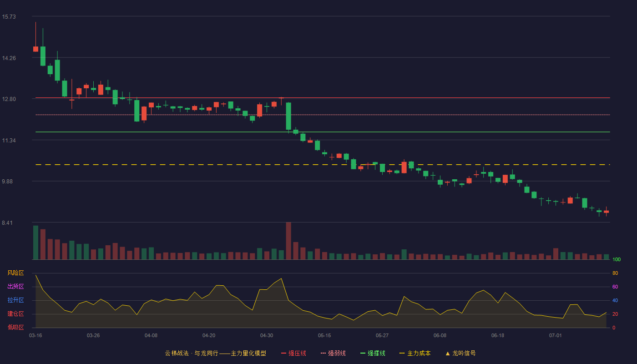The image size is (637, 364).
Task: Click the 05-15 date label
Action: [324, 335]
